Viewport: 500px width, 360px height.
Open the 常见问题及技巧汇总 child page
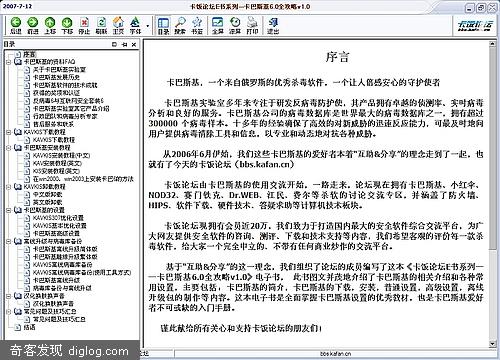59,319
